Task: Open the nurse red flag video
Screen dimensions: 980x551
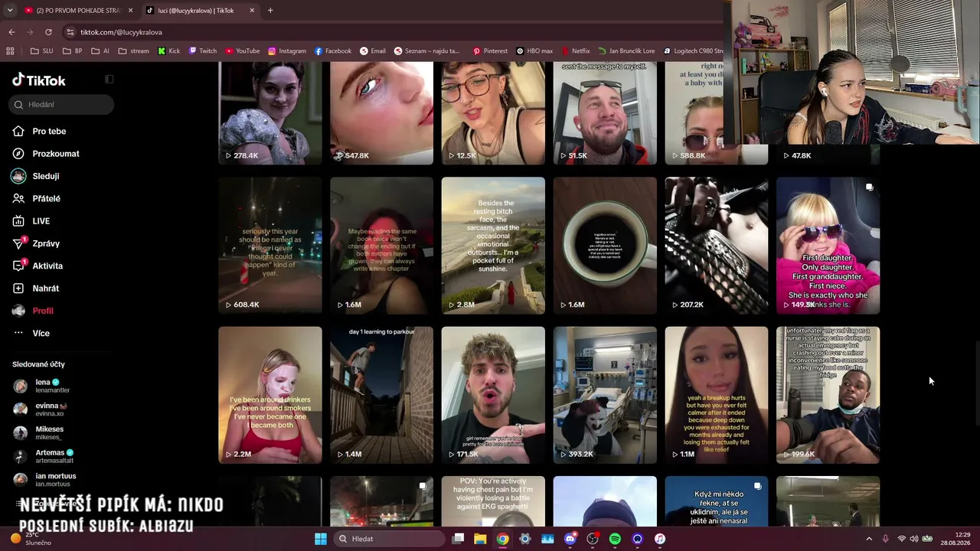Action: (x=828, y=395)
